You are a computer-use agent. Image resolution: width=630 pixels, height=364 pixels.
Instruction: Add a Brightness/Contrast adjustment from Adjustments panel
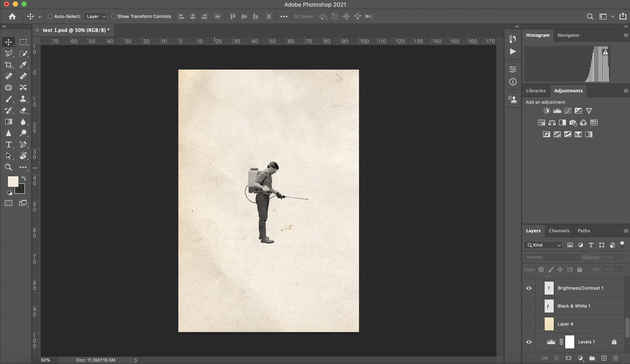[546, 111]
